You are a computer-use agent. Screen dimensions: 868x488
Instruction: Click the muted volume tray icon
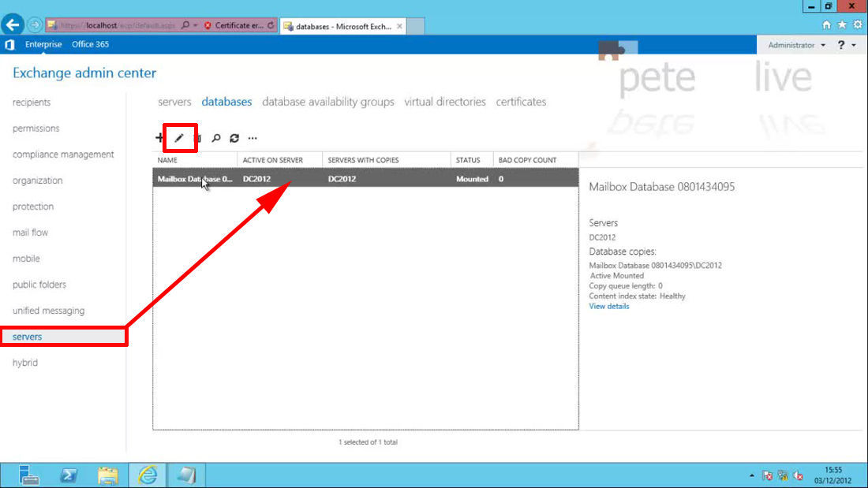tap(799, 475)
